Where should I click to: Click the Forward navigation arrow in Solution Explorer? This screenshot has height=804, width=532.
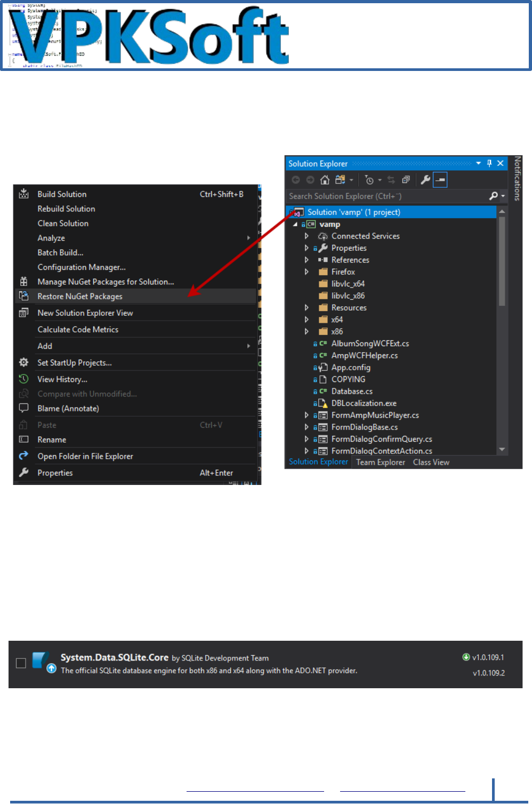(310, 180)
